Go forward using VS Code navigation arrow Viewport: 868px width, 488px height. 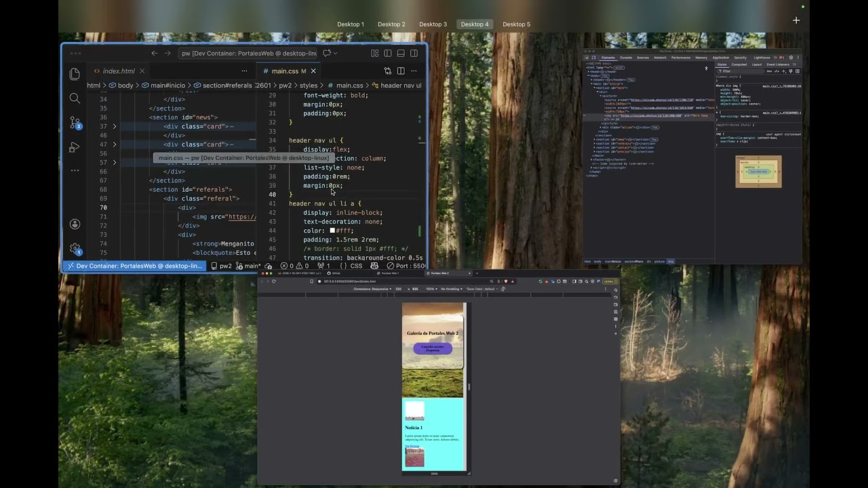pyautogui.click(x=167, y=53)
